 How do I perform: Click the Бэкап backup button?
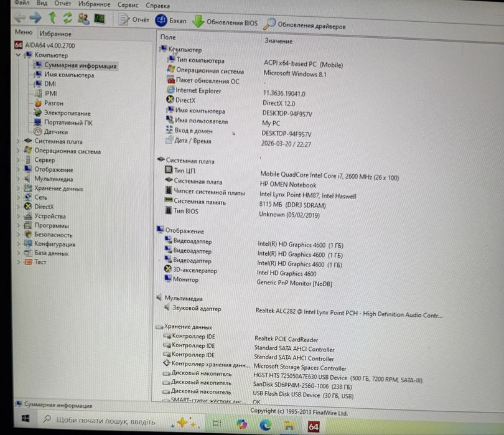(171, 21)
